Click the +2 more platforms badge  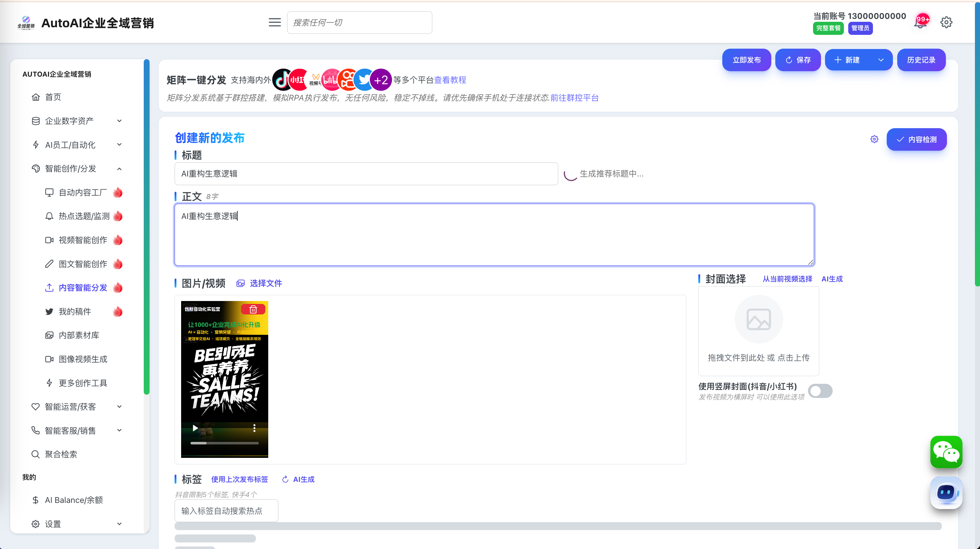pyautogui.click(x=380, y=80)
